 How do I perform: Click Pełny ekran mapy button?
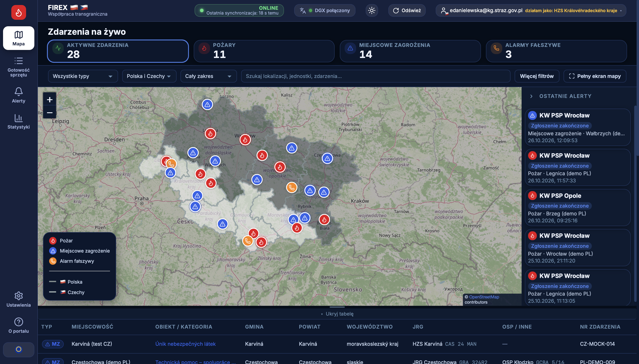(595, 76)
